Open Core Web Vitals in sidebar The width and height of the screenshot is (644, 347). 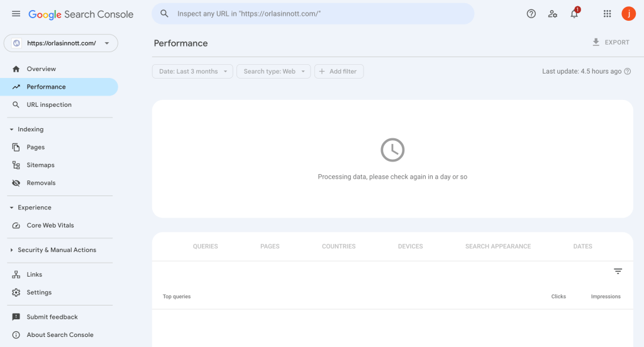click(x=50, y=226)
